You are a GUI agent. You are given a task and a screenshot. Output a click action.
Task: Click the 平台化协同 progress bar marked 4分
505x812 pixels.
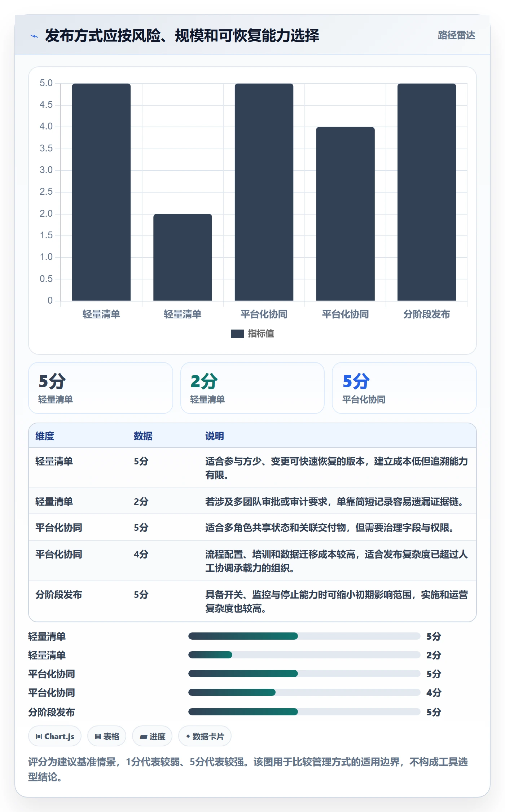[304, 692]
